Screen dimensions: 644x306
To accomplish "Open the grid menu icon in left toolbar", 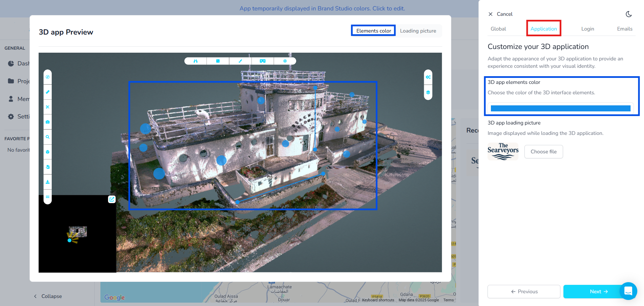I will [x=48, y=197].
